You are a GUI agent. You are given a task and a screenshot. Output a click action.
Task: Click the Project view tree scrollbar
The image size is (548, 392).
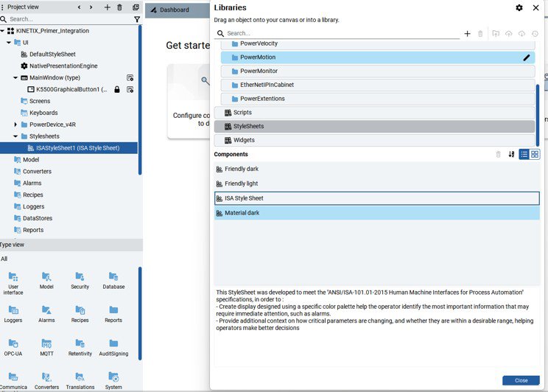point(140,100)
